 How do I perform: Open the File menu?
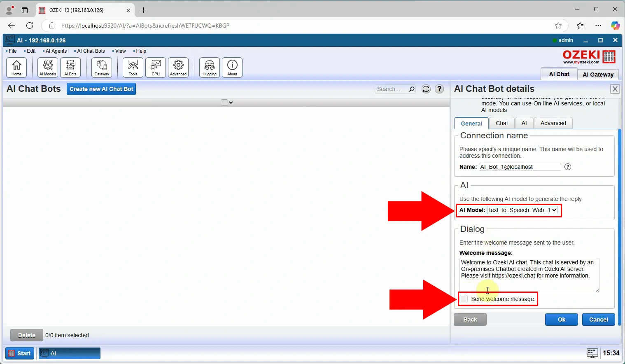pos(12,51)
